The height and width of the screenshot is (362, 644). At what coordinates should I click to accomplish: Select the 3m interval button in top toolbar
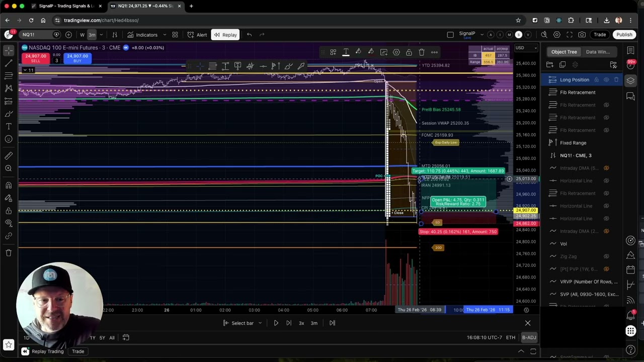tap(92, 35)
